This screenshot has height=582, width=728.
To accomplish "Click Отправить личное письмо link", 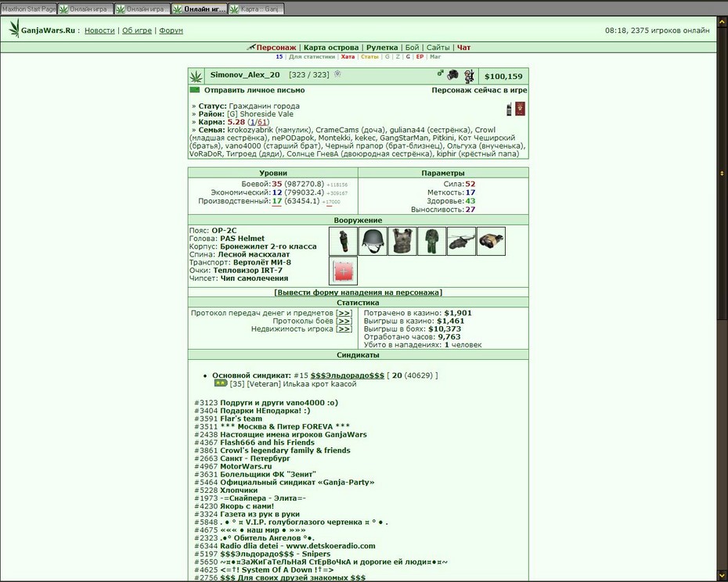I will 254,90.
